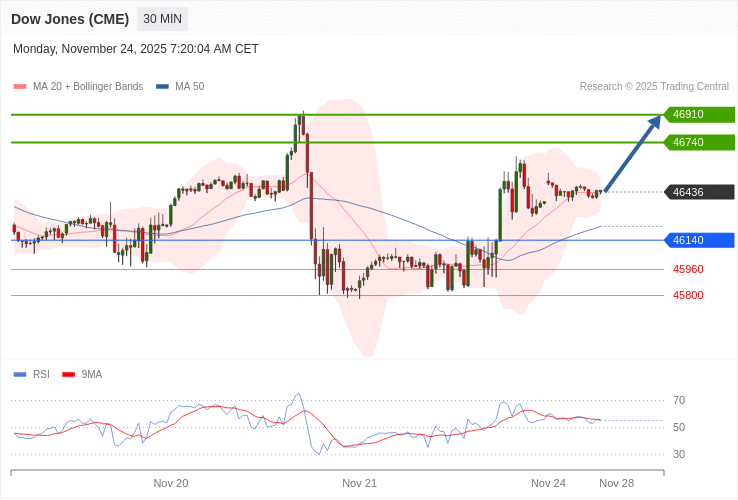Click the RSI legend label
The height and width of the screenshot is (500, 738).
[x=41, y=375]
